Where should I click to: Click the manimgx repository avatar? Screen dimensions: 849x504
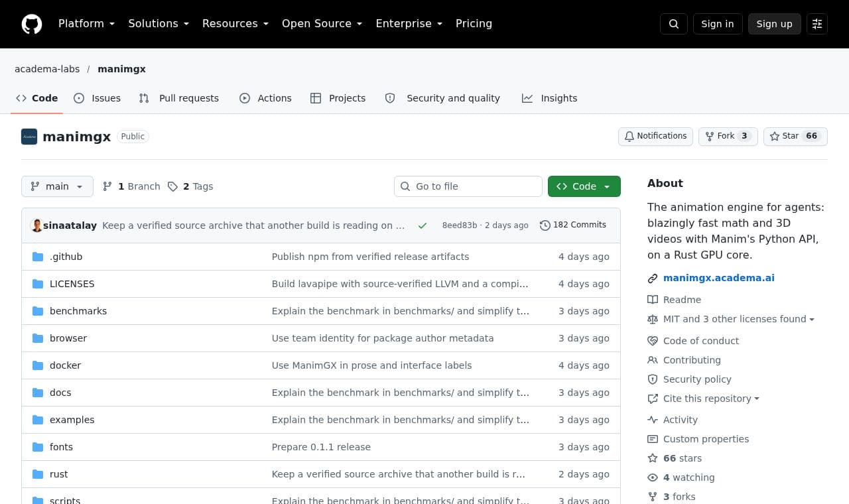(29, 137)
